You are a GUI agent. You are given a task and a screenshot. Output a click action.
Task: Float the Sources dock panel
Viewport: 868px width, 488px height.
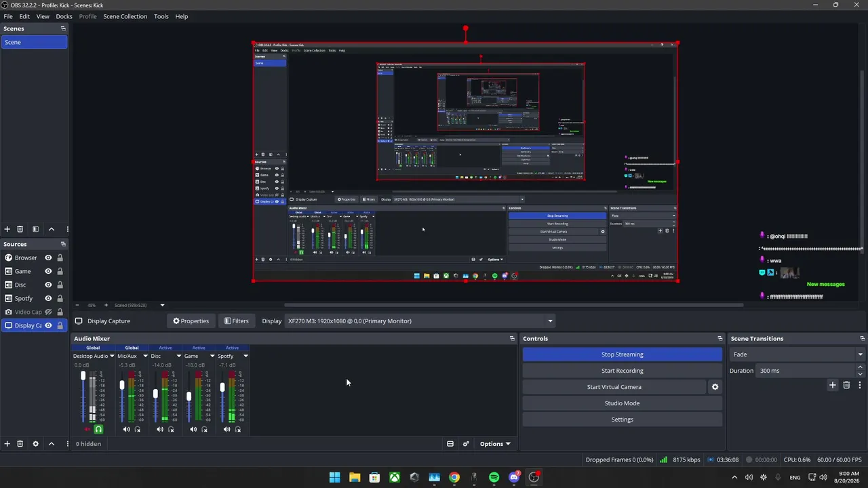pos(63,244)
